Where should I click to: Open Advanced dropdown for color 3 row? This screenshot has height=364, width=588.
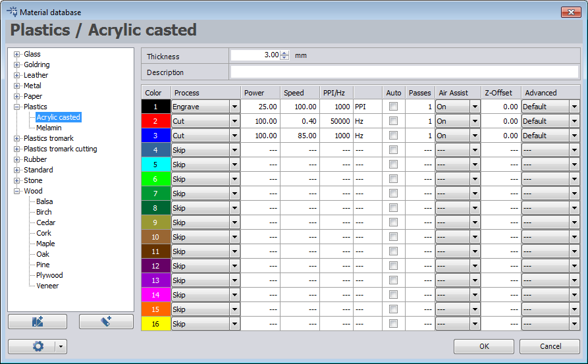(574, 136)
